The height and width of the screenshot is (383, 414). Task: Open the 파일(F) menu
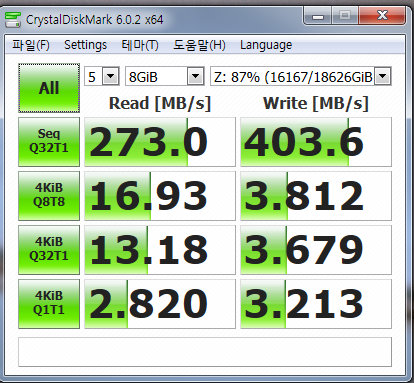click(x=31, y=45)
